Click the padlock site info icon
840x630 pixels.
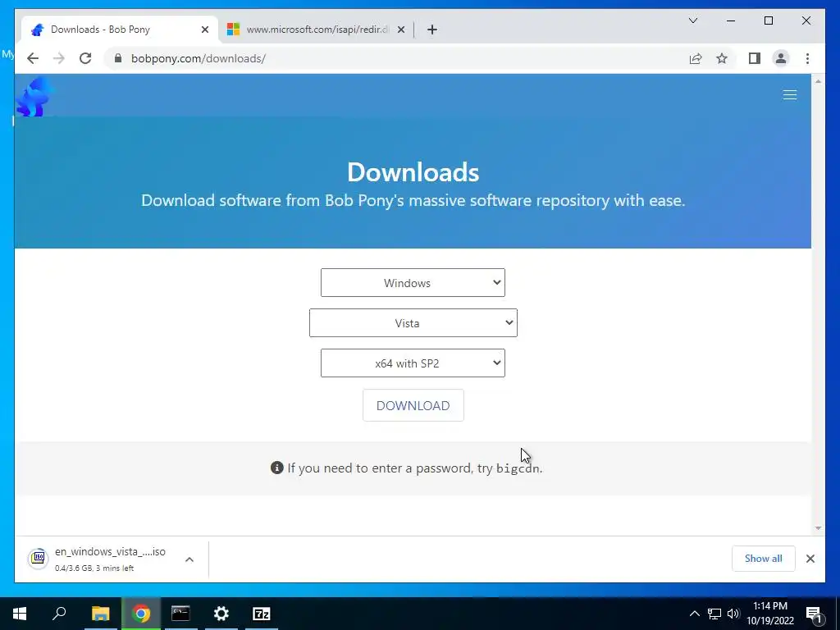click(x=118, y=58)
